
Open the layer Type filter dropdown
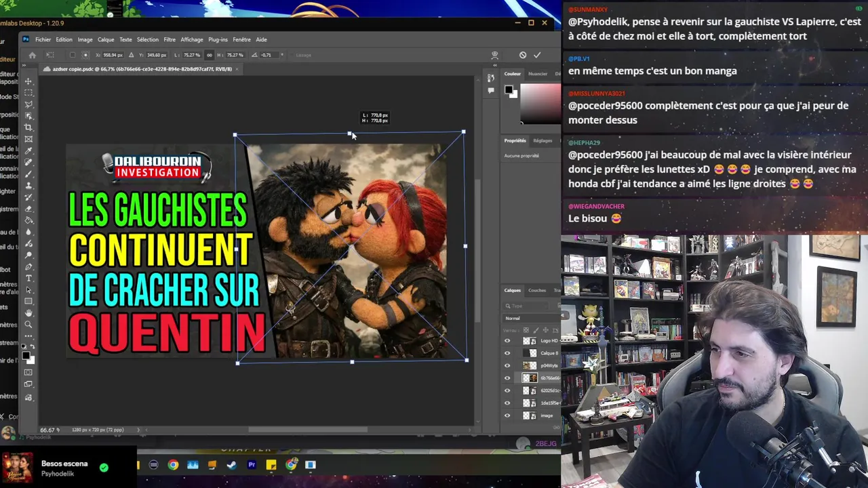[526, 306]
